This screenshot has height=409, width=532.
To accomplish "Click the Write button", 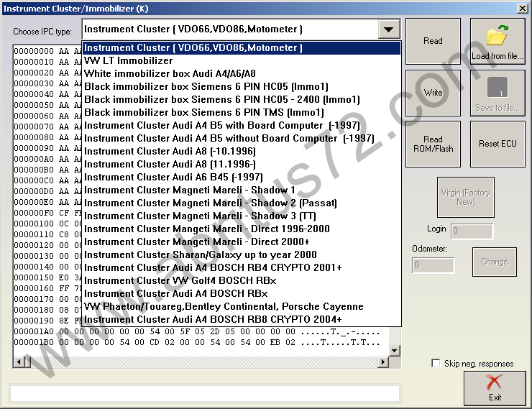I will pos(433,93).
